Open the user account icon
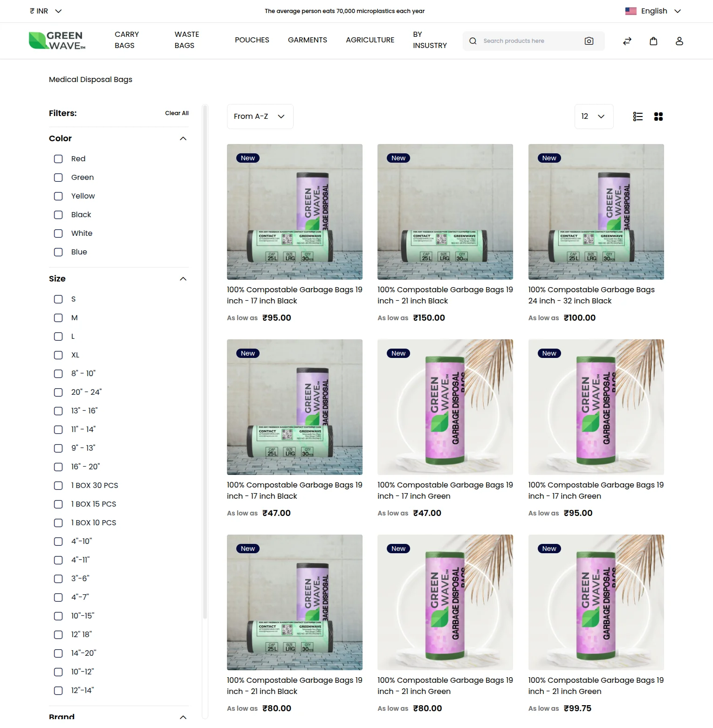The height and width of the screenshot is (728, 713). point(679,41)
